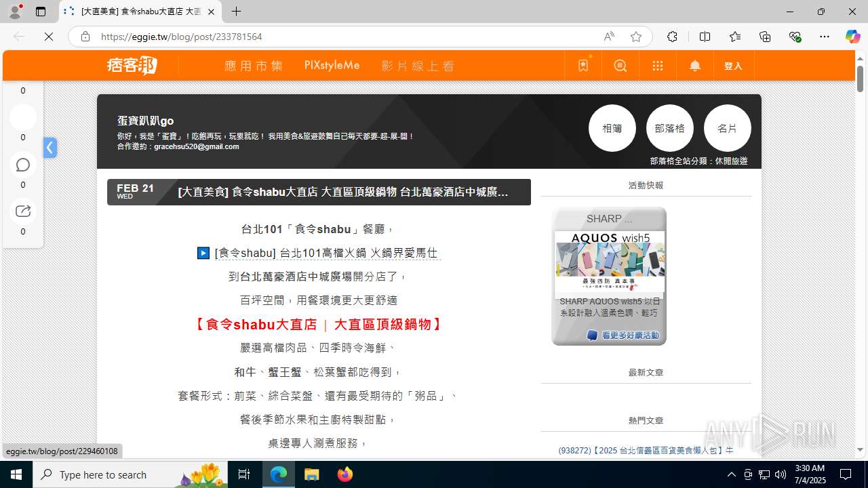Open Favorites list icon
This screenshot has width=868, height=488.
[x=735, y=37]
